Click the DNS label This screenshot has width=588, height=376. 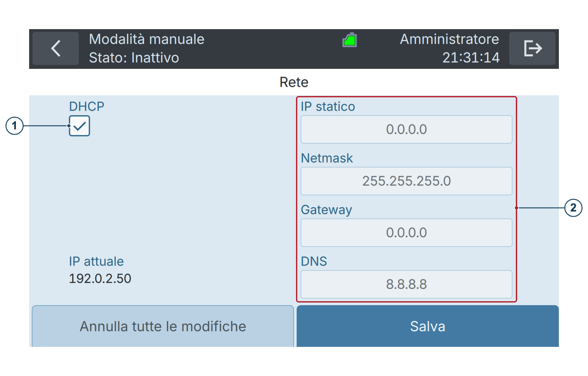pos(314,261)
